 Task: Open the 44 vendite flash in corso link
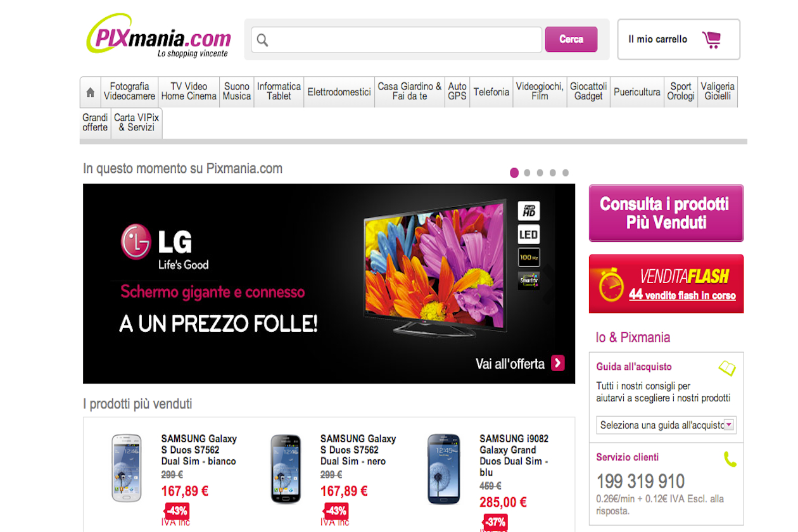pos(682,294)
